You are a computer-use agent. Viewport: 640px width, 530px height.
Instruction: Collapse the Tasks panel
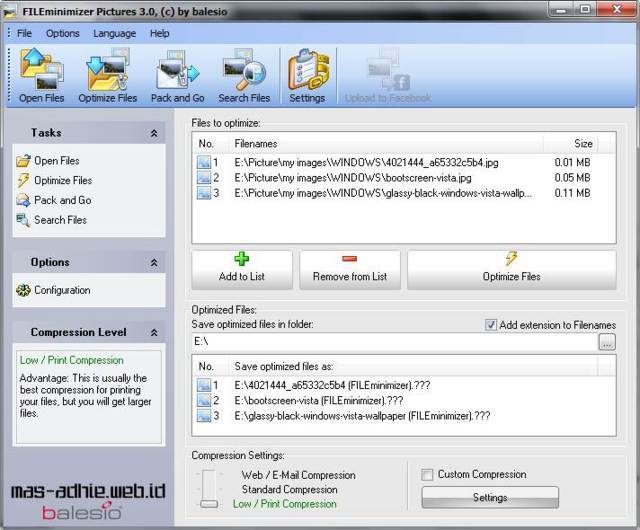[x=154, y=133]
